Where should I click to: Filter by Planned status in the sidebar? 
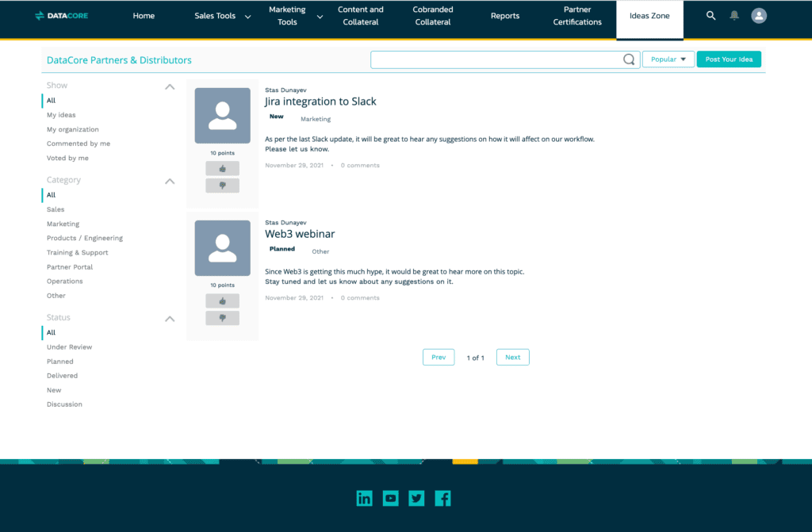coord(60,362)
